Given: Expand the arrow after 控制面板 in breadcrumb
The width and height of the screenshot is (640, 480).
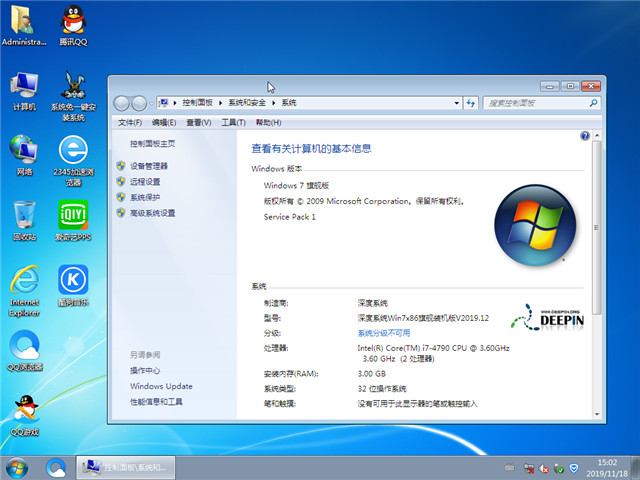Looking at the screenshot, I should click(220, 103).
